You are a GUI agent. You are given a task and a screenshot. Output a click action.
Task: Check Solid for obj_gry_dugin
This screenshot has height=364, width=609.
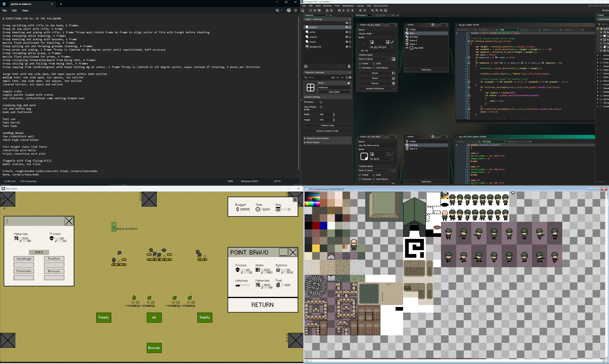(x=374, y=64)
